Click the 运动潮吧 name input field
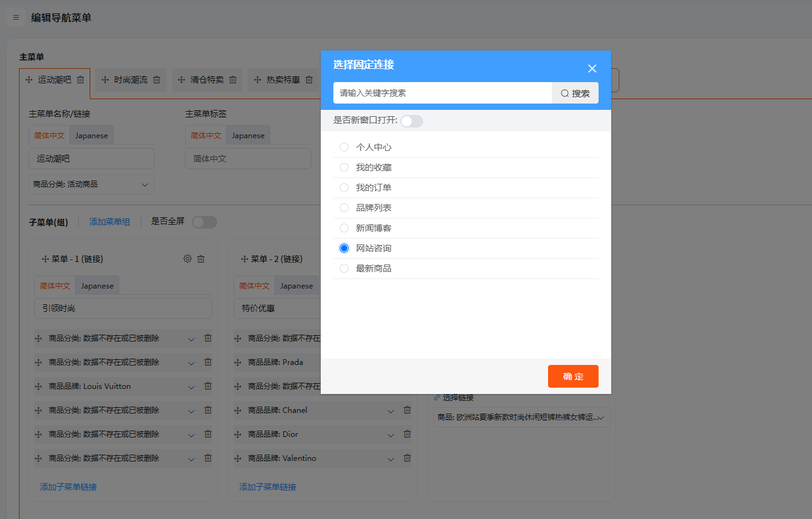The image size is (812, 519). pyautogui.click(x=92, y=158)
